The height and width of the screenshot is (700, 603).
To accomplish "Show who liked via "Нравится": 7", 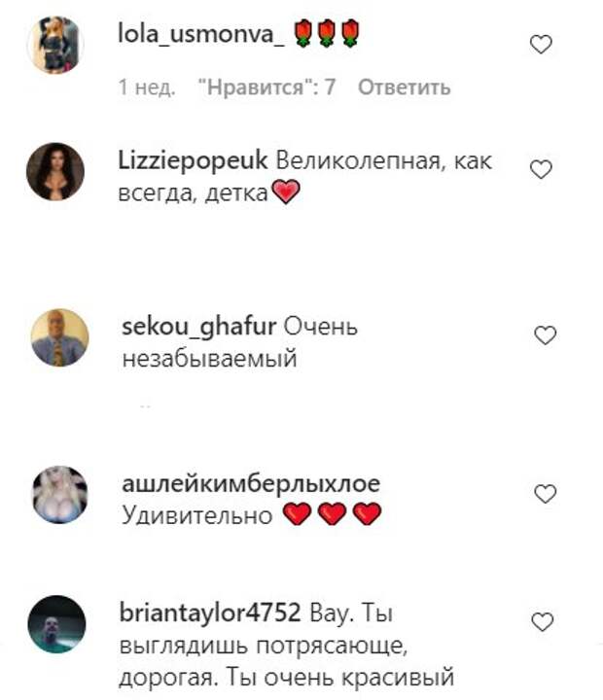I will coord(266,87).
